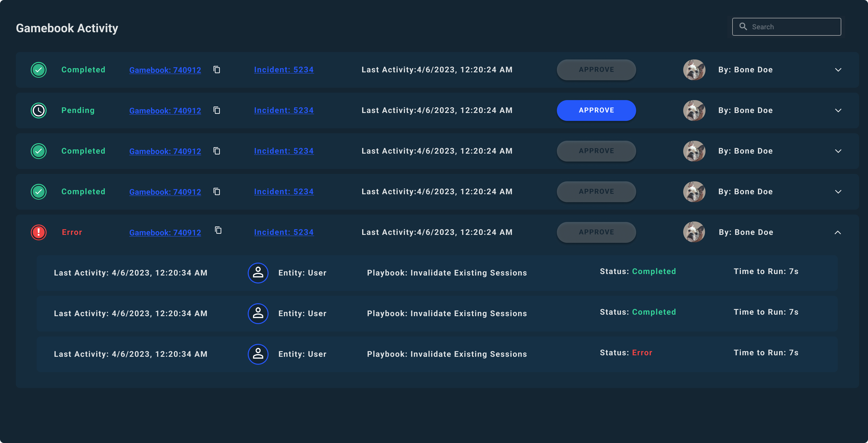The height and width of the screenshot is (443, 868).
Task: Click 'Status: Completed' in second sub-activity row
Action: point(638,312)
